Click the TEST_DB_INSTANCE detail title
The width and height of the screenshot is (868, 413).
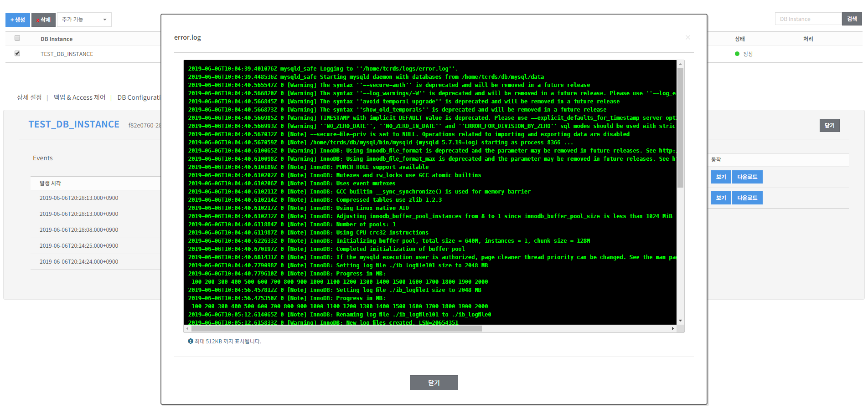(74, 124)
